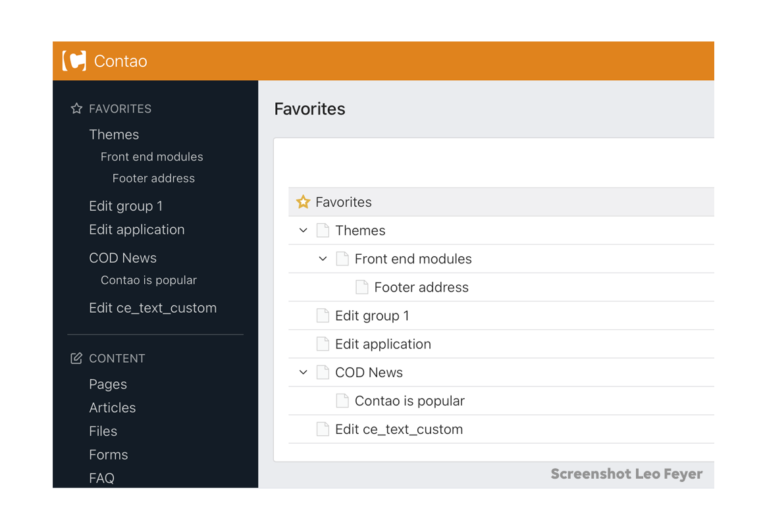The width and height of the screenshot is (763, 532).
Task: Click the page icon beside Edit group 1
Action: click(x=323, y=315)
